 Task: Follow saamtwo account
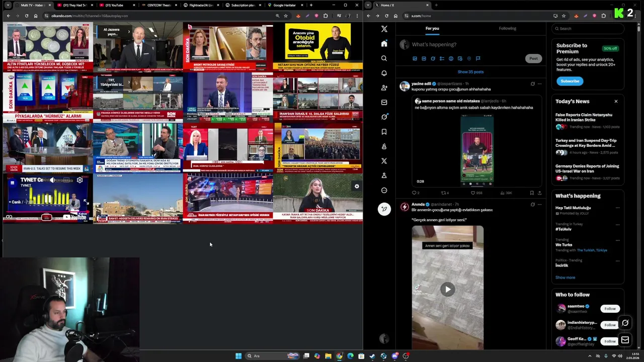(610, 309)
